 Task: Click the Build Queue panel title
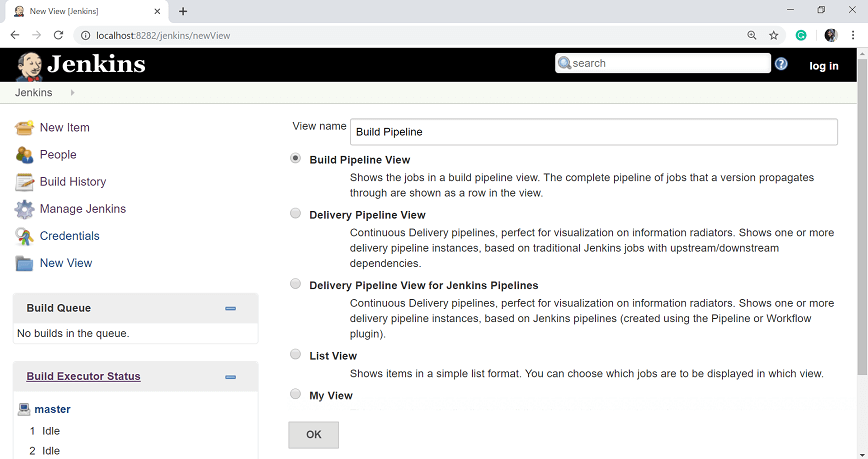click(x=59, y=308)
